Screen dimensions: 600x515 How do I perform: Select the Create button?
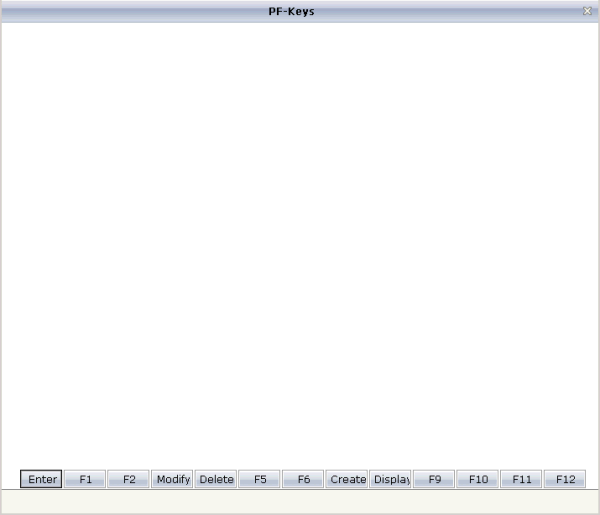coord(347,479)
